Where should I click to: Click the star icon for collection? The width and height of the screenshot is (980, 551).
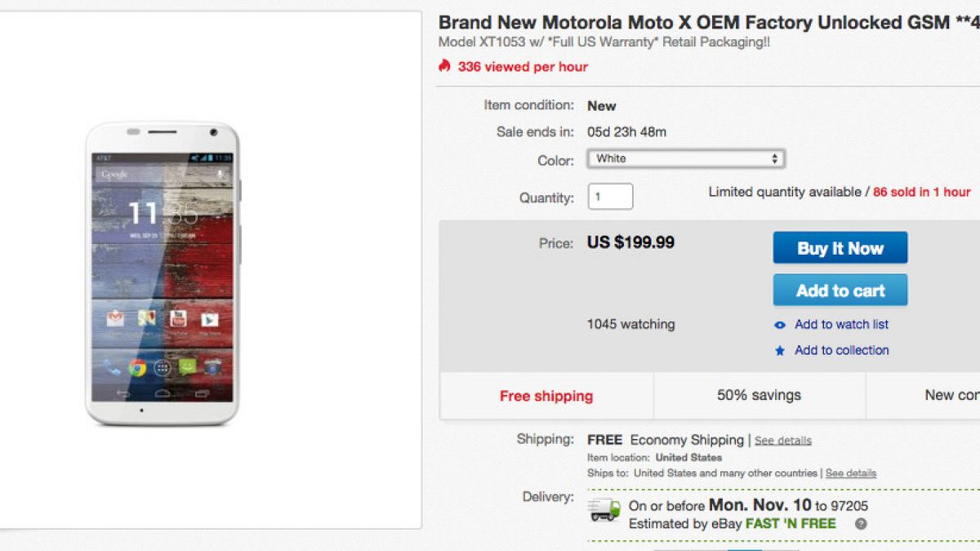tap(780, 351)
